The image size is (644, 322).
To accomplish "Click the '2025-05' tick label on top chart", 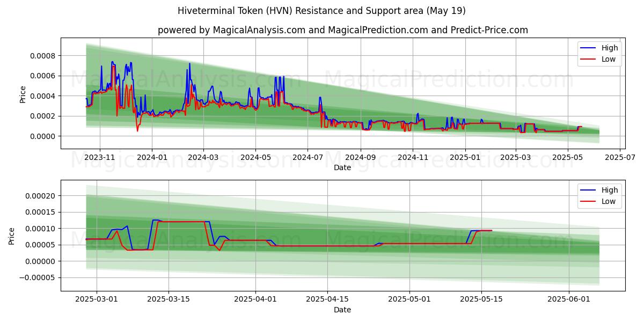I will [567, 157].
